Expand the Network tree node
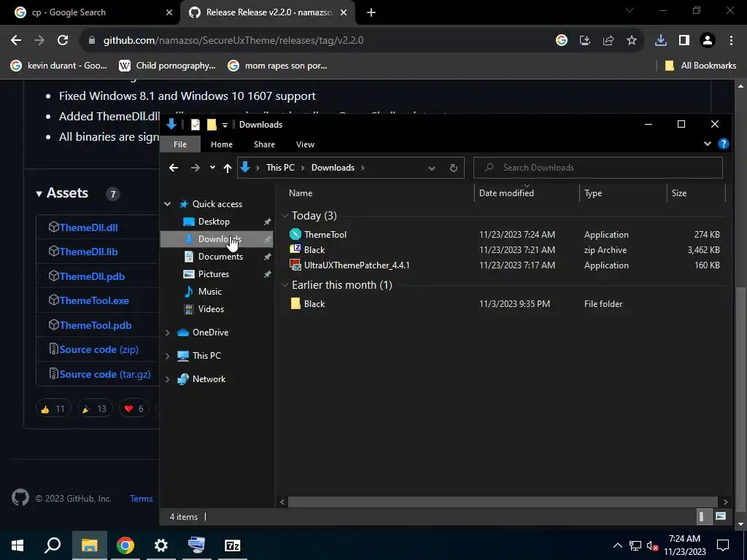747x560 pixels. (x=167, y=379)
